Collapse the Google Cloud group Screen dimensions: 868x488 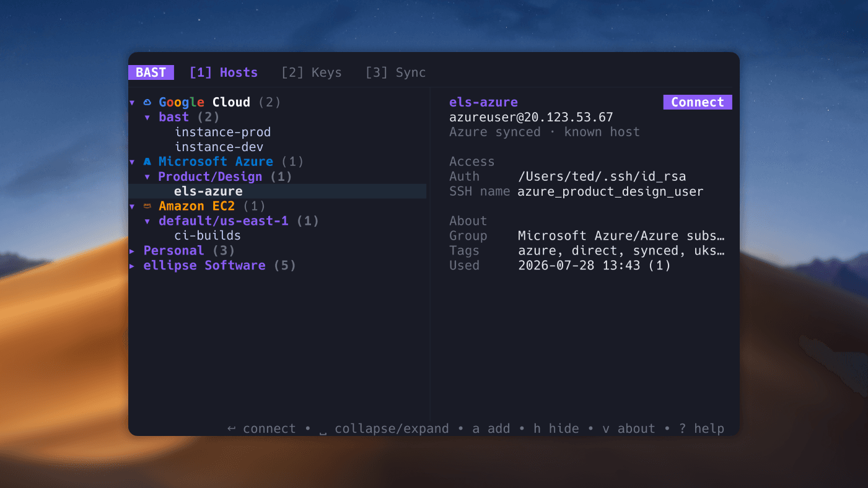coord(132,102)
